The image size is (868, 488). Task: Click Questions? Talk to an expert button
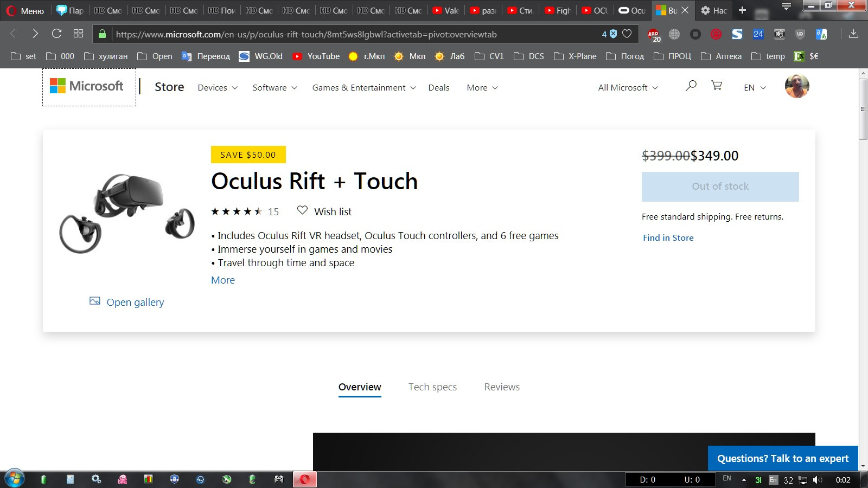pos(782,459)
